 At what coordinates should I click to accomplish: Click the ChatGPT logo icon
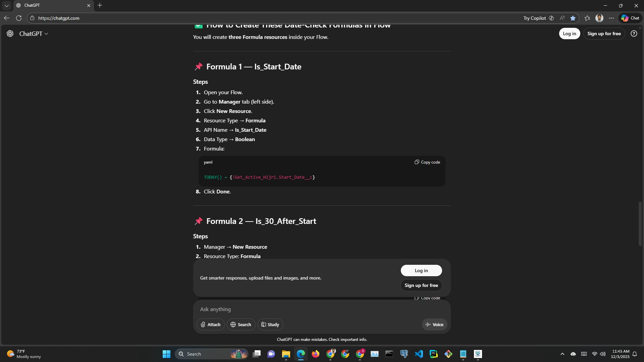tap(10, 34)
